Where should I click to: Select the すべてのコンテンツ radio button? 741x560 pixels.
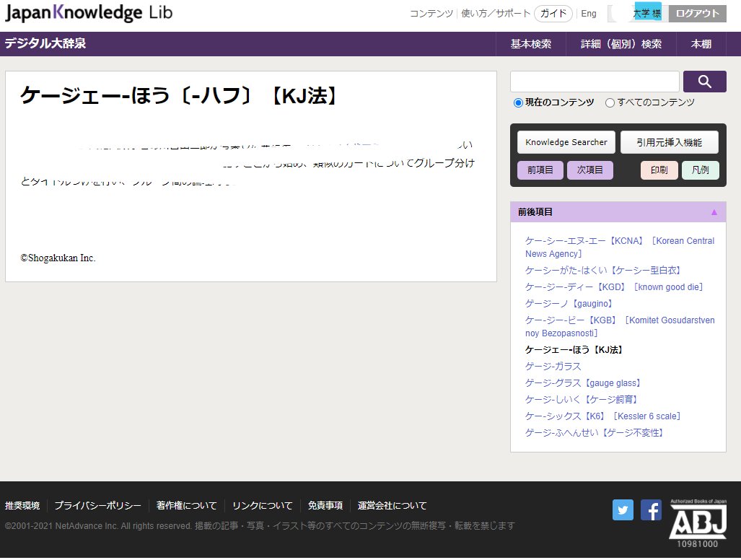[610, 103]
